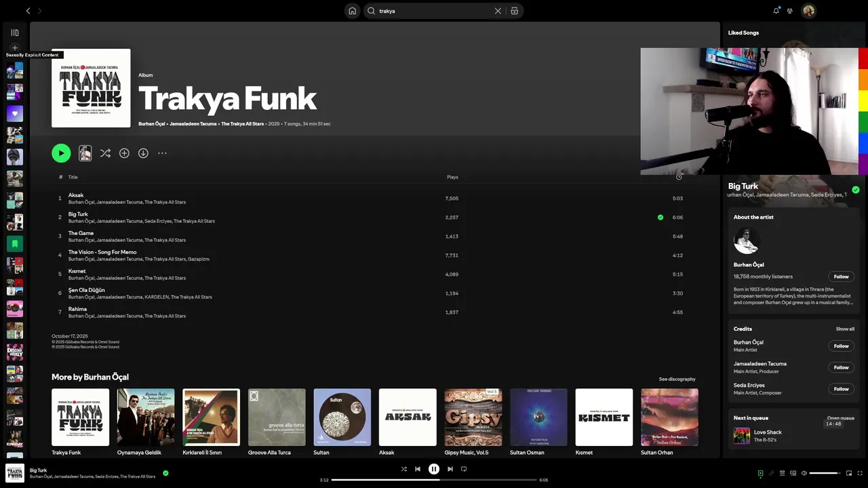Play the Trakya Funk album
This screenshot has width=868, height=488.
pos(61,153)
